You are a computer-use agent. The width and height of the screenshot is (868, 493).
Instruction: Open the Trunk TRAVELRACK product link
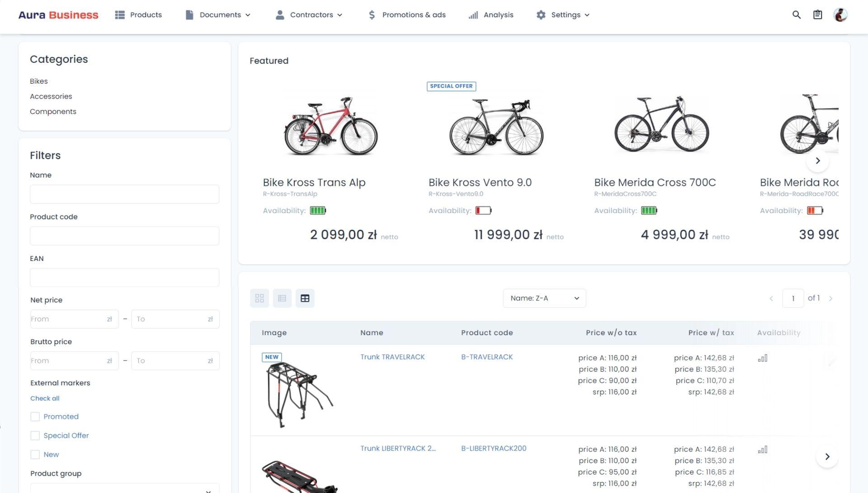click(x=392, y=357)
